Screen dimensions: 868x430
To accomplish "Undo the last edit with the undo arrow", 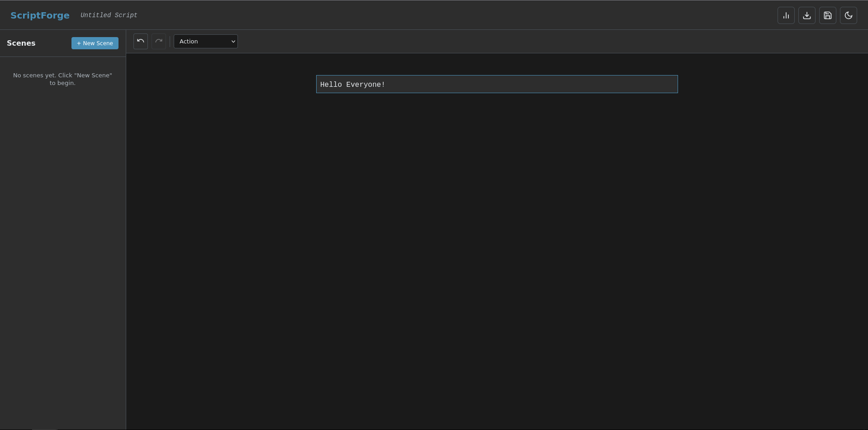I will pyautogui.click(x=141, y=41).
